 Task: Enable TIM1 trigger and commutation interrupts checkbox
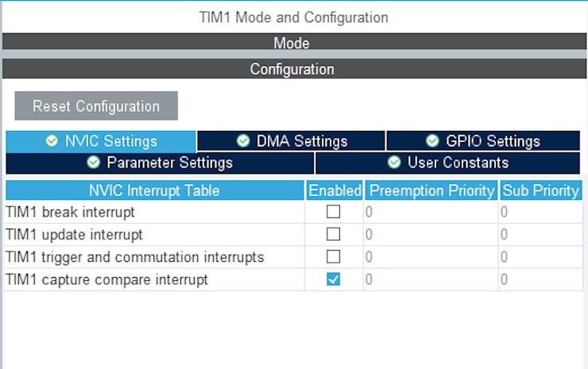click(x=334, y=257)
